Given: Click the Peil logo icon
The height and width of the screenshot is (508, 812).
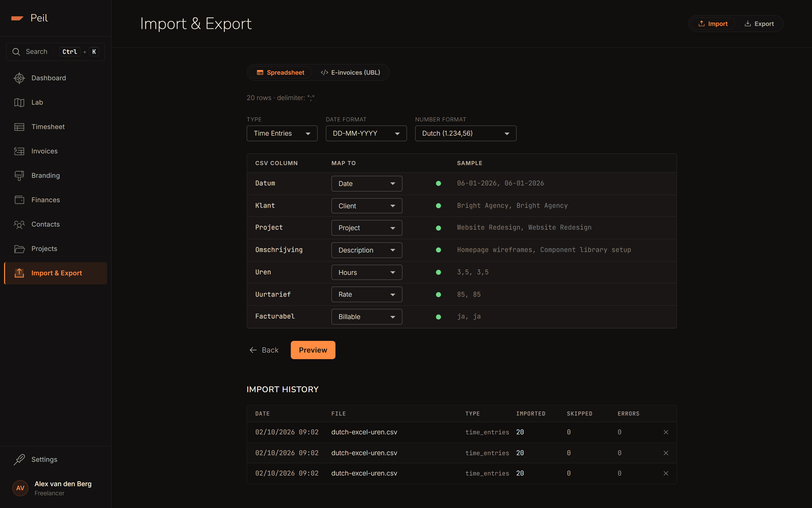Looking at the screenshot, I should coord(17,18).
